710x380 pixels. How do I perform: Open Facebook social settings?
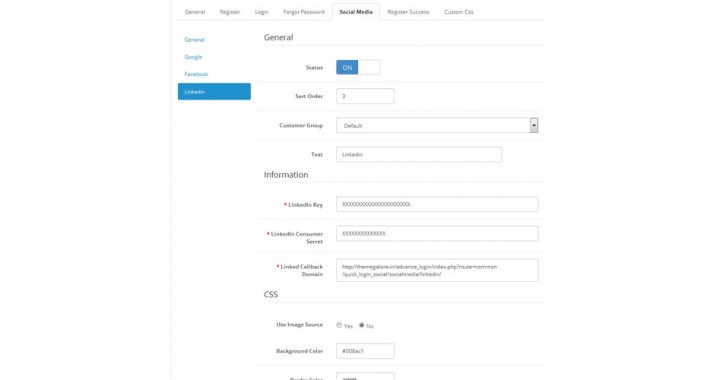point(196,74)
